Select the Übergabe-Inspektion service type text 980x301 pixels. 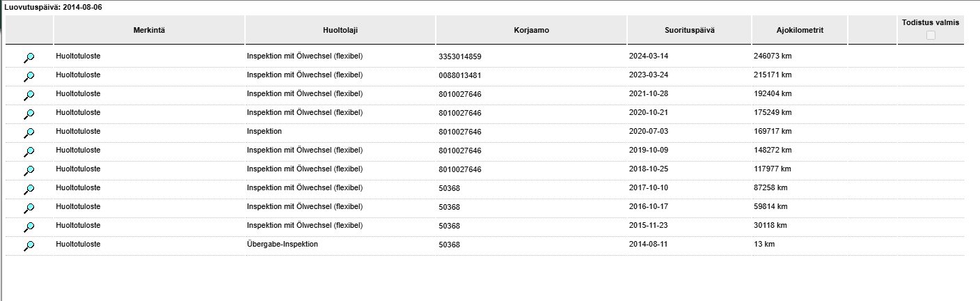coord(283,245)
